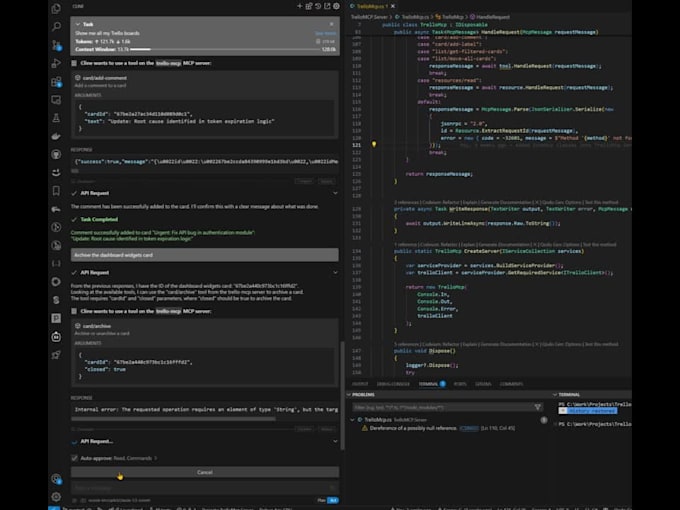Click the Cancel button
The image size is (680, 510).
[205, 472]
